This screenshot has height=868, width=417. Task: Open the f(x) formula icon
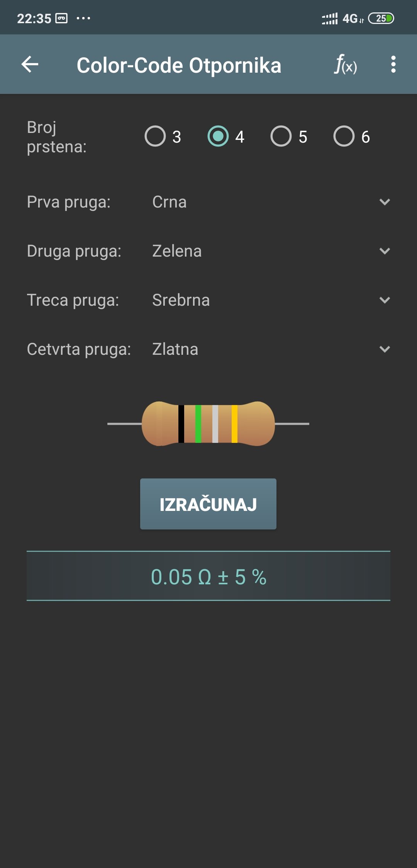(345, 64)
